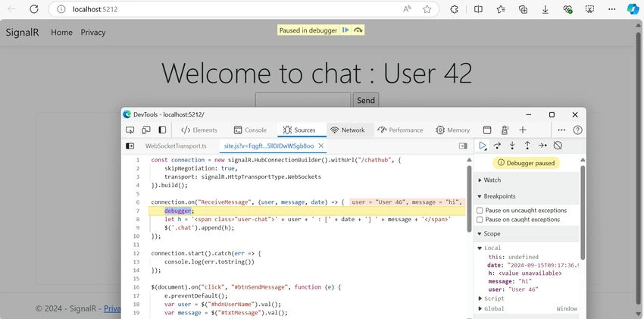Click overlay resume button next to Paused in debugger
The image size is (644, 319).
[345, 30]
